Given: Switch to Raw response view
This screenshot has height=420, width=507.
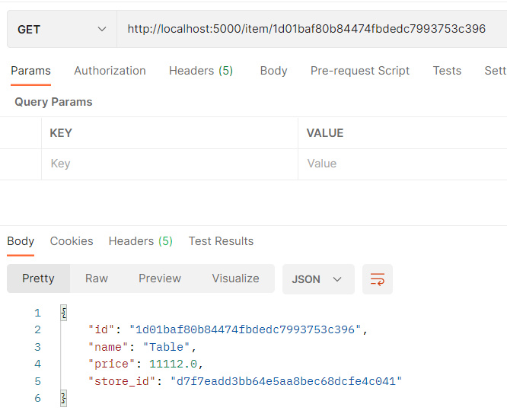Looking at the screenshot, I should tap(97, 278).
